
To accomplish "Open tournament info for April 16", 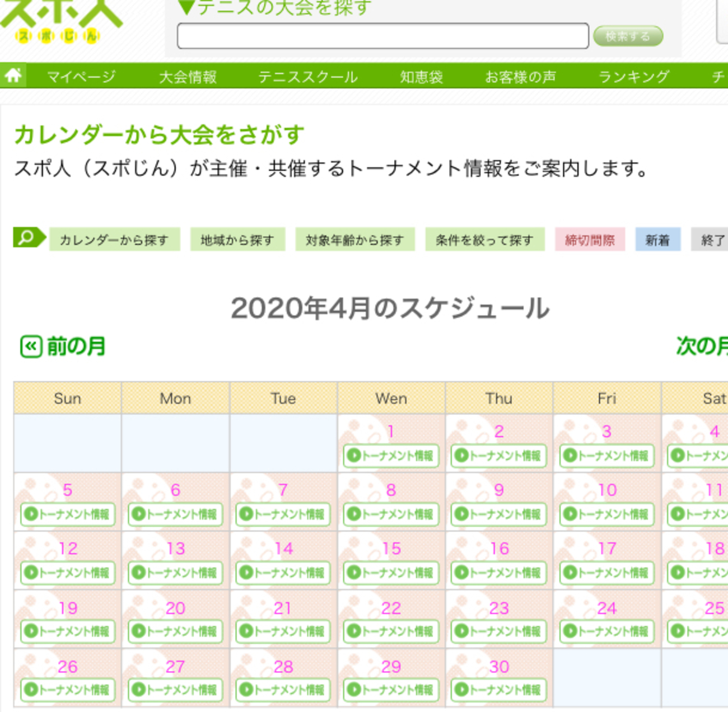I will click(x=498, y=573).
